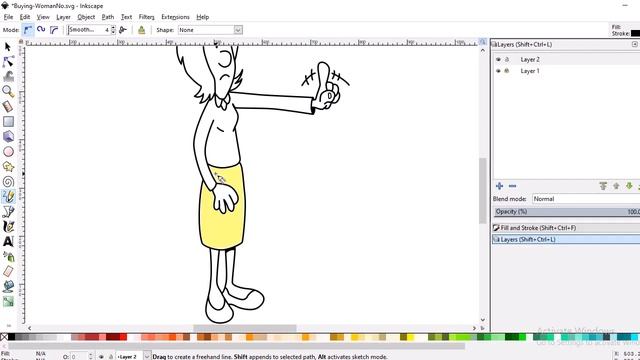Open the Edit menu

click(x=25, y=17)
